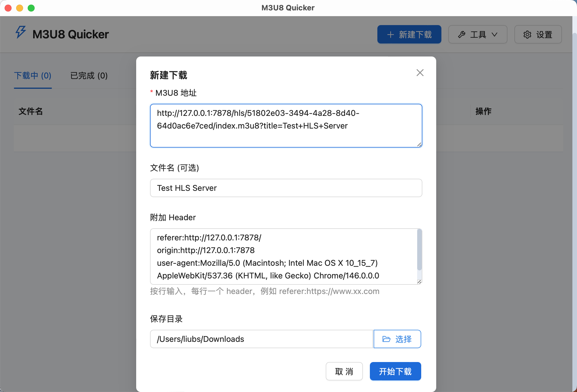Click the 选择 directory button
Viewport: 577px width, 392px height.
point(397,339)
